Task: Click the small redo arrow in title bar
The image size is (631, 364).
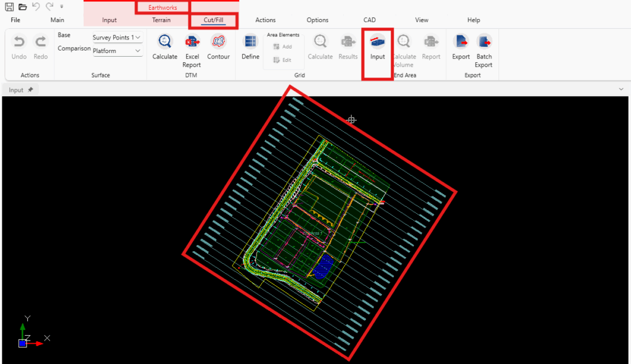Action: (x=49, y=6)
